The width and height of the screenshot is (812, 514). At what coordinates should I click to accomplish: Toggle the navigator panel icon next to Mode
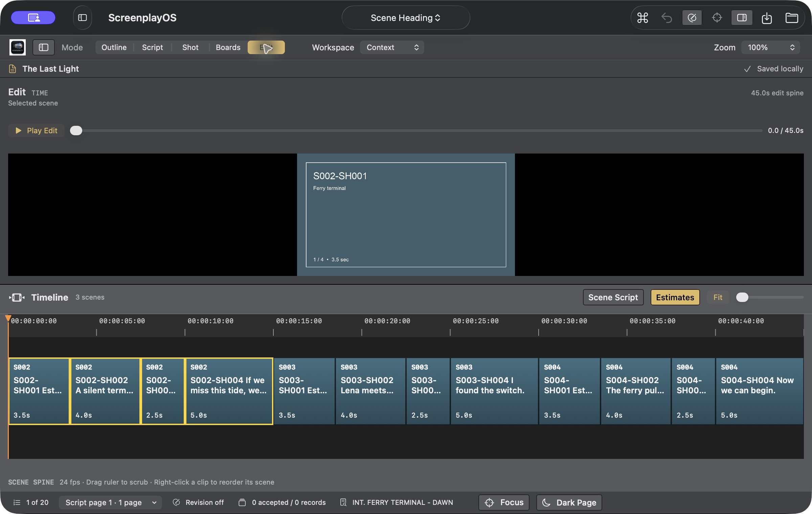pos(43,47)
